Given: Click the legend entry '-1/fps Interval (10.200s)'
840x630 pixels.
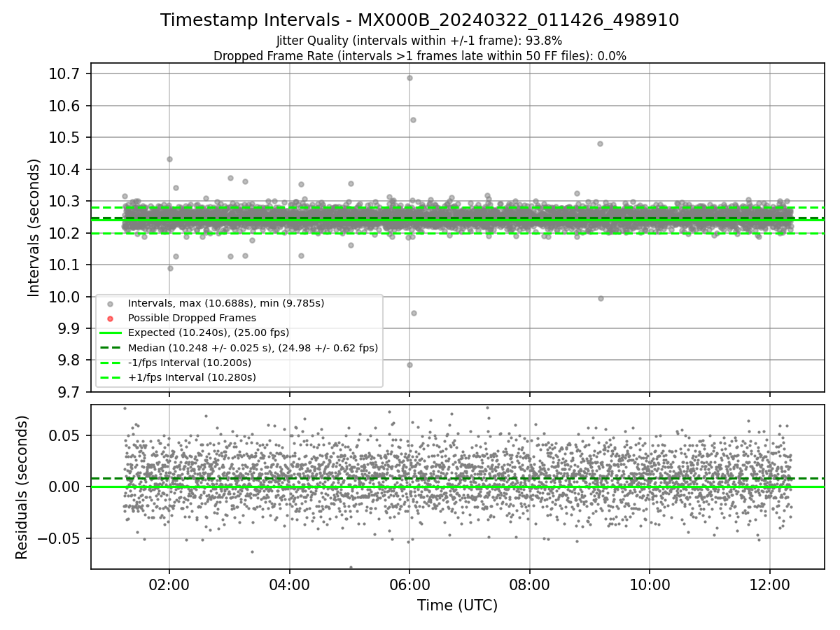Looking at the screenshot, I should 190,363.
